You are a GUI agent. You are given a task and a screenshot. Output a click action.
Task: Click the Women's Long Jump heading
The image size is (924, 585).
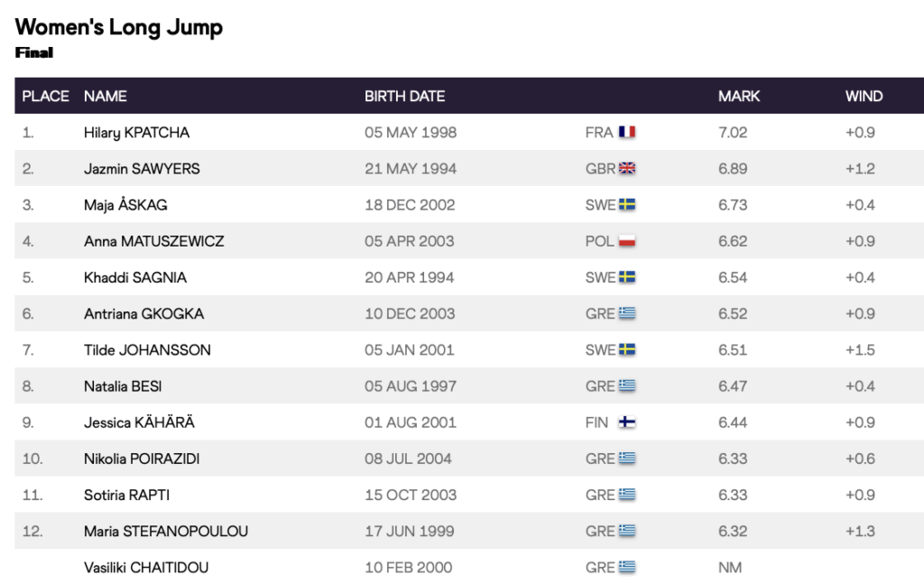point(119,27)
